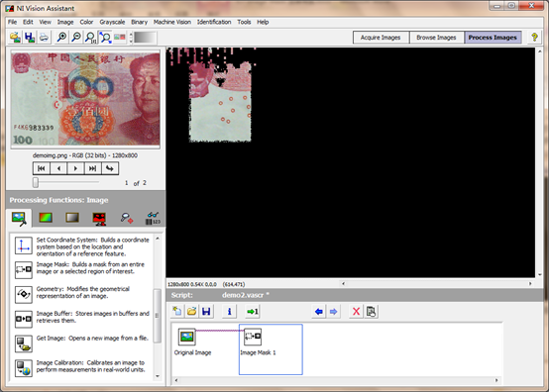The image size is (549, 392).
Task: Select the Set Coordinate System function
Action: 82,246
